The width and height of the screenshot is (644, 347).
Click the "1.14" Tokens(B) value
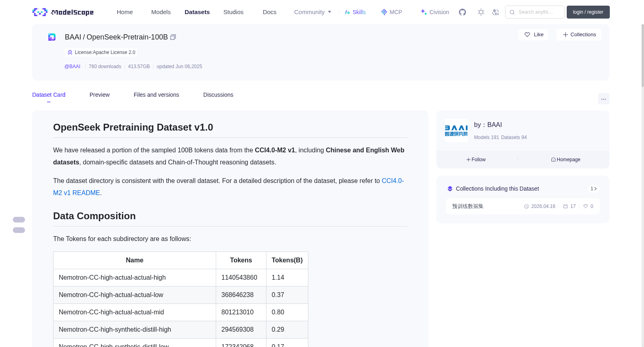[278, 278]
